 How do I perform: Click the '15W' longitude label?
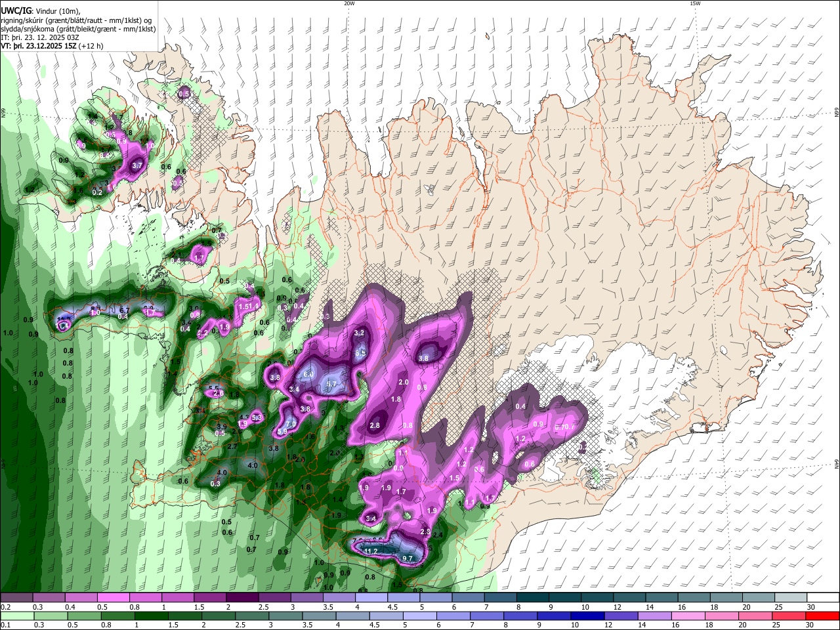[x=694, y=3]
